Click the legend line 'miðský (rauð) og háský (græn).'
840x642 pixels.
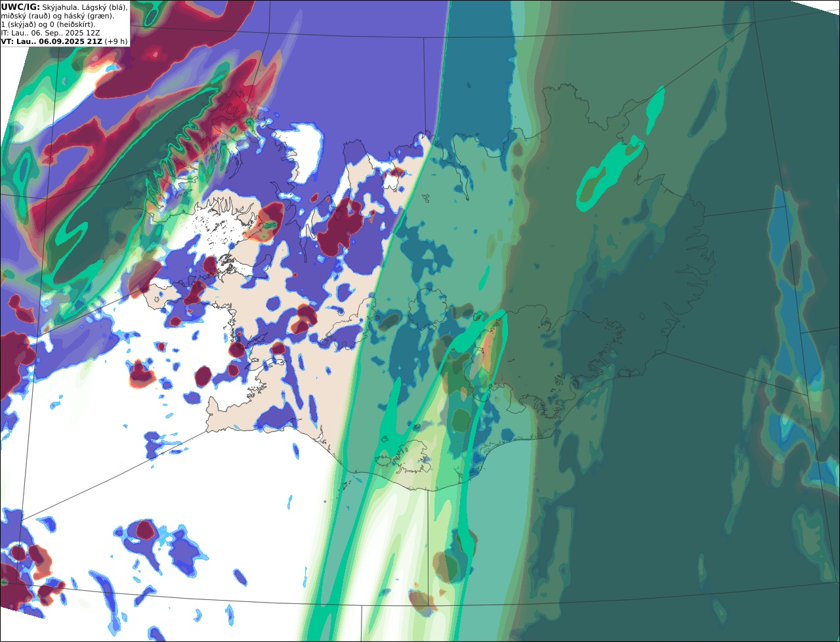tap(57, 16)
